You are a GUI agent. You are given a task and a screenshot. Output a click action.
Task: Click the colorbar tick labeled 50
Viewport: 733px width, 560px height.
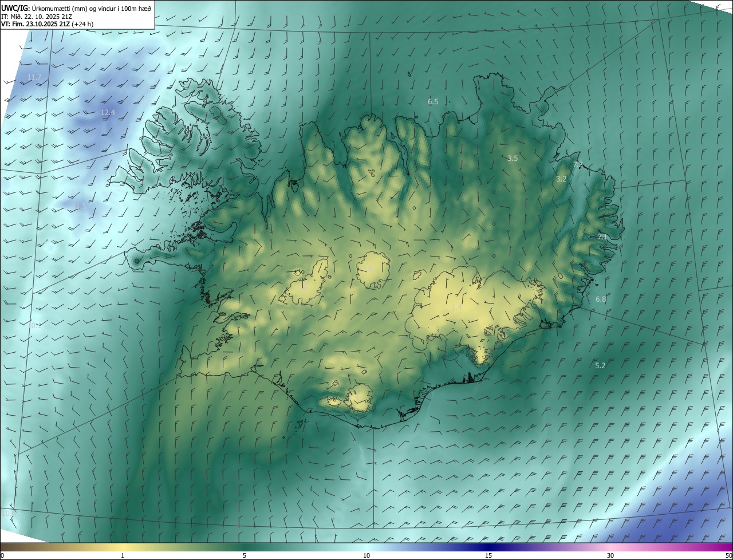(729, 555)
